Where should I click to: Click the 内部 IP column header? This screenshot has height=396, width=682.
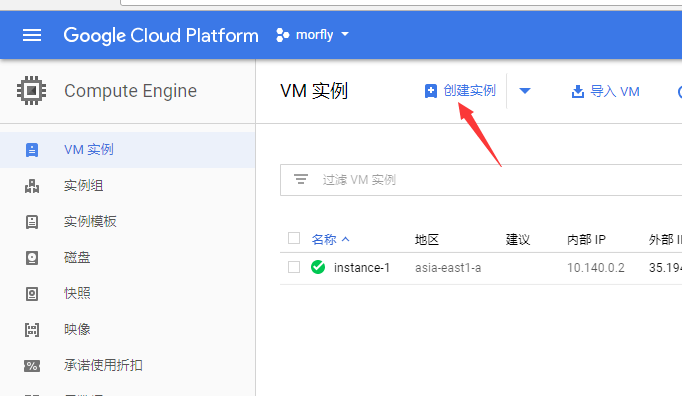(x=586, y=240)
